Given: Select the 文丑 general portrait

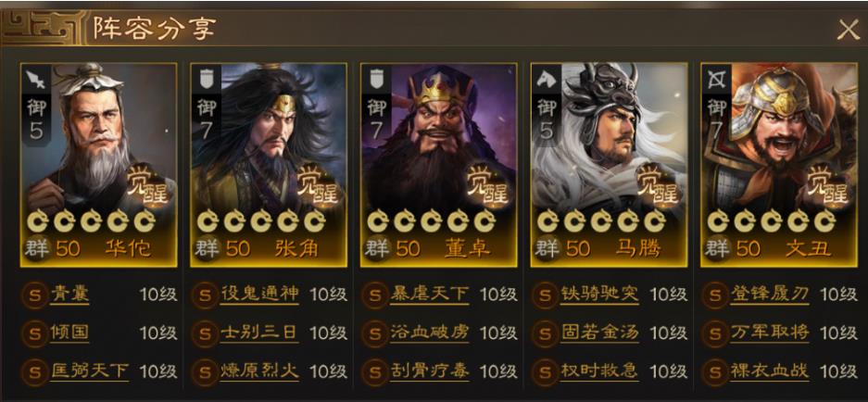Looking at the screenshot, I should coord(779,165).
